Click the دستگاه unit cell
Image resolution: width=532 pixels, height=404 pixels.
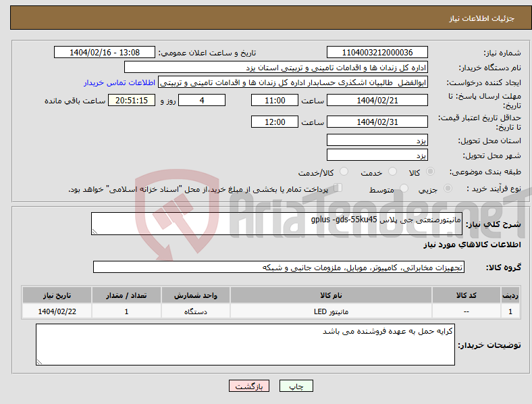pyautogui.click(x=195, y=311)
